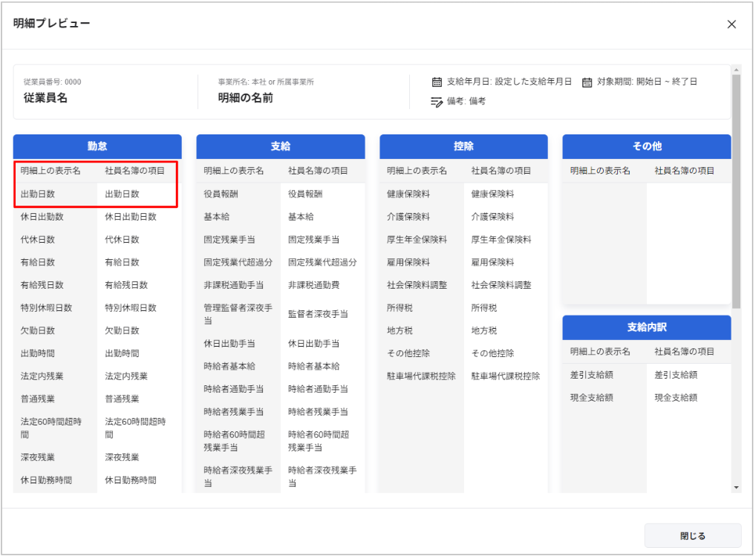Select 差引支給額 in 支給内訳's 明細上の表示名 column
This screenshot has width=756, height=559.
592,375
